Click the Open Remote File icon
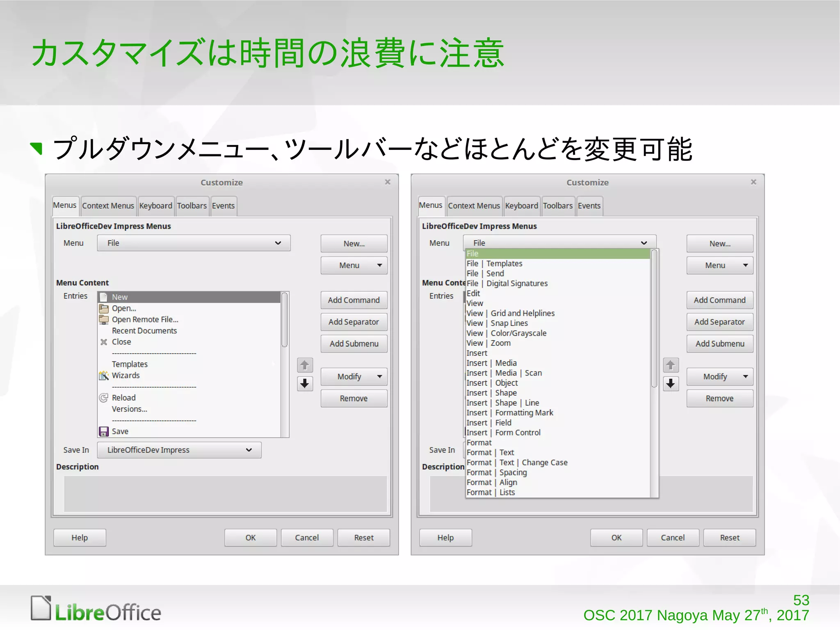 104,319
